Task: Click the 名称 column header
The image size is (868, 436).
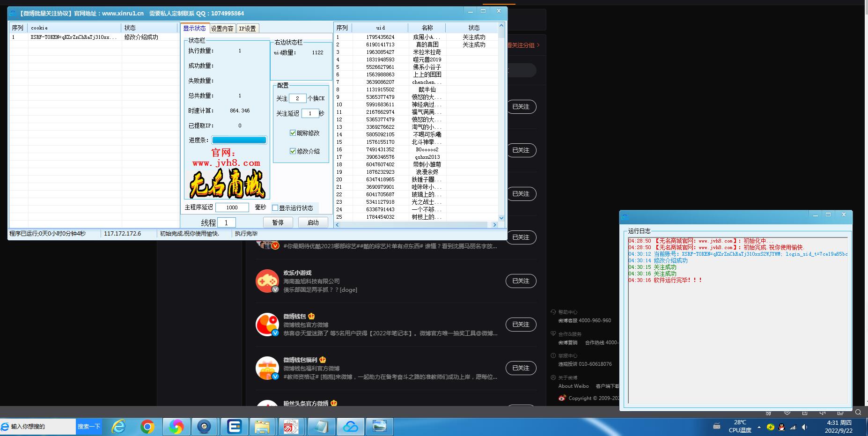Action: click(427, 28)
